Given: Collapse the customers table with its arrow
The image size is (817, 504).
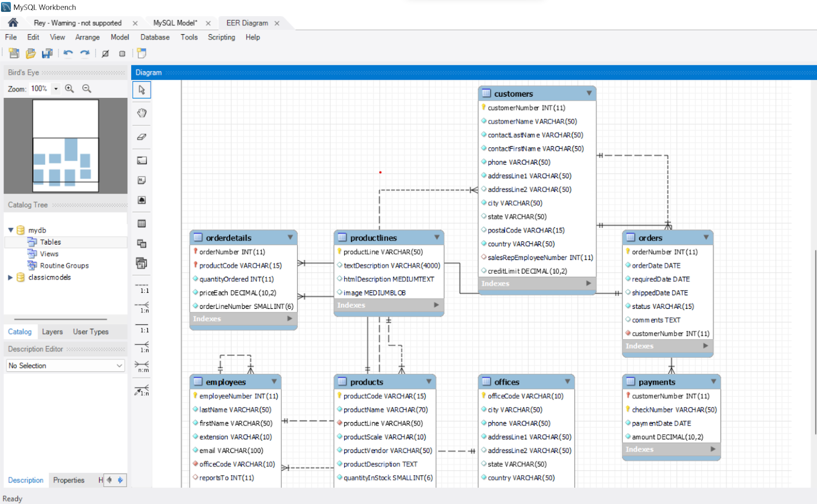Looking at the screenshot, I should tap(589, 93).
